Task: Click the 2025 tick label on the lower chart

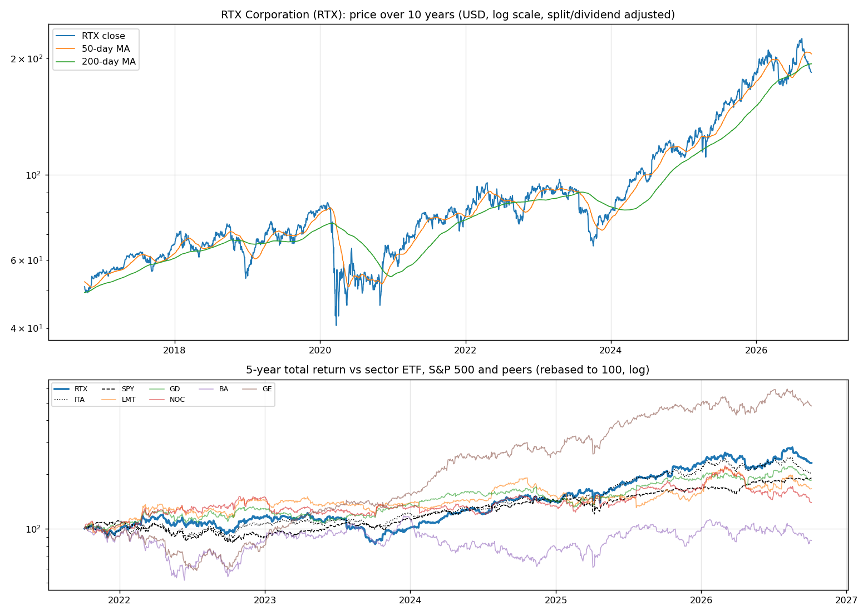Action: [x=555, y=600]
